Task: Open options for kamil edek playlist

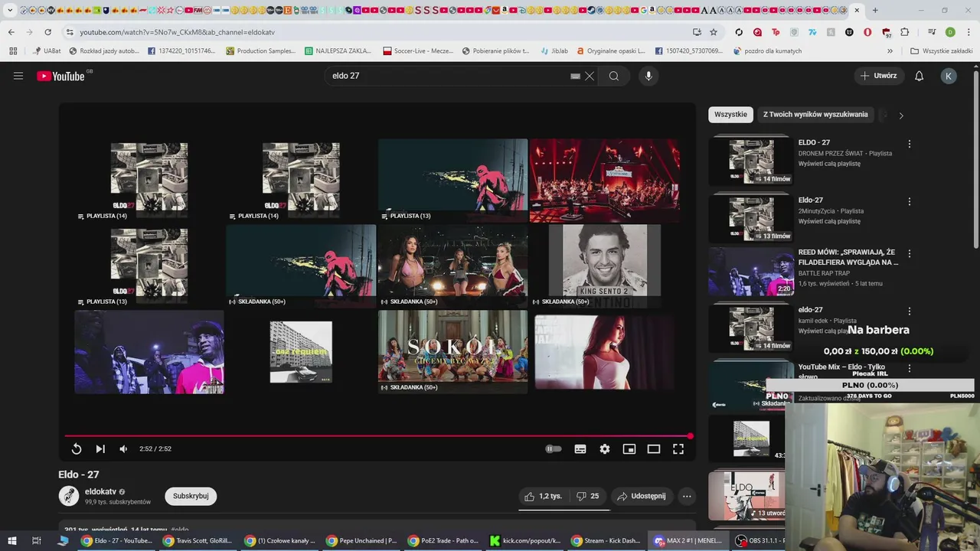Action: tap(910, 311)
